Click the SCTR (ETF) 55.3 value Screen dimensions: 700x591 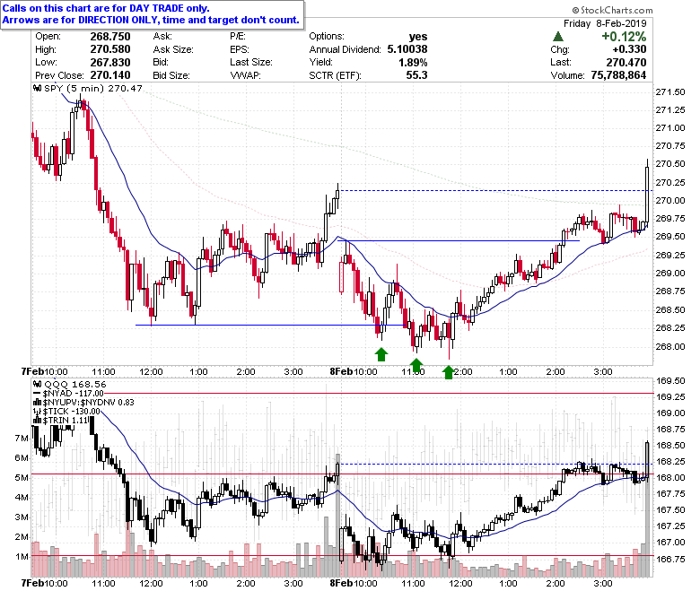tap(416, 74)
